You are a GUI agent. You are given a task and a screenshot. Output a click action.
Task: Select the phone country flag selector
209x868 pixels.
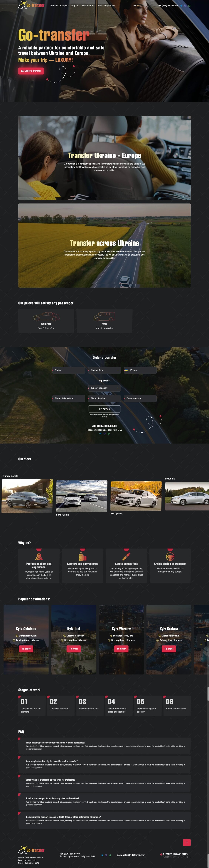(126, 370)
